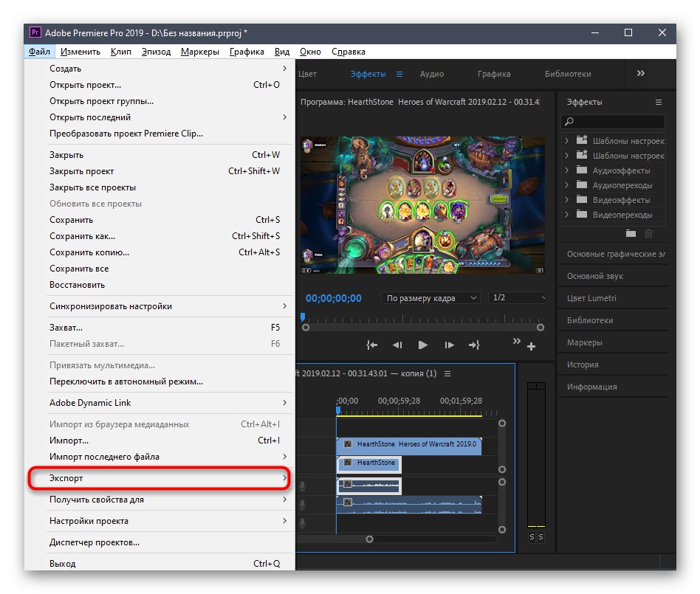Toggle left channel solo button on audio meter
Image resolution: width=700 pixels, height=594 pixels.
532,536
